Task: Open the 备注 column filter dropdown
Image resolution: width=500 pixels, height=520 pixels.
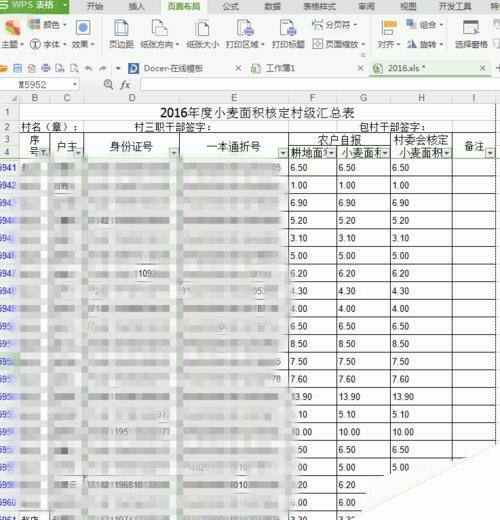Action: click(490, 153)
